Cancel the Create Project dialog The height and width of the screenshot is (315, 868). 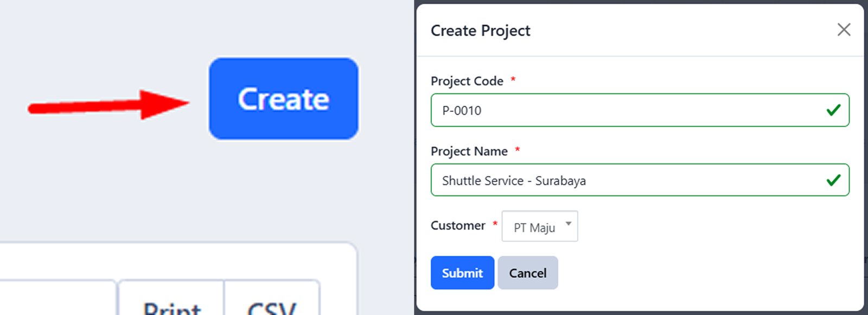point(527,273)
